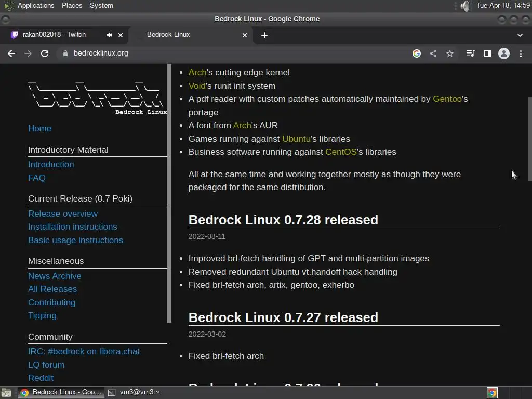
Task: Click Arch link in cutting edge kernel
Action: tap(197, 73)
